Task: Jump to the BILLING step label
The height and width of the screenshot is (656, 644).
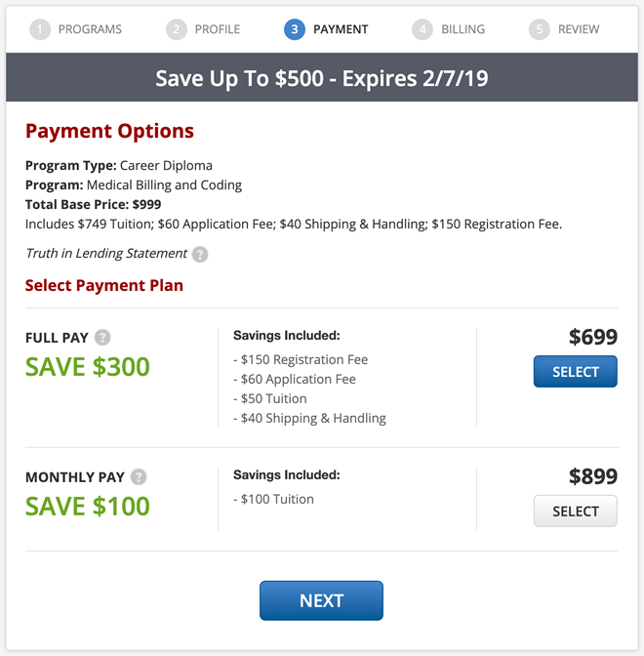Action: tap(463, 29)
